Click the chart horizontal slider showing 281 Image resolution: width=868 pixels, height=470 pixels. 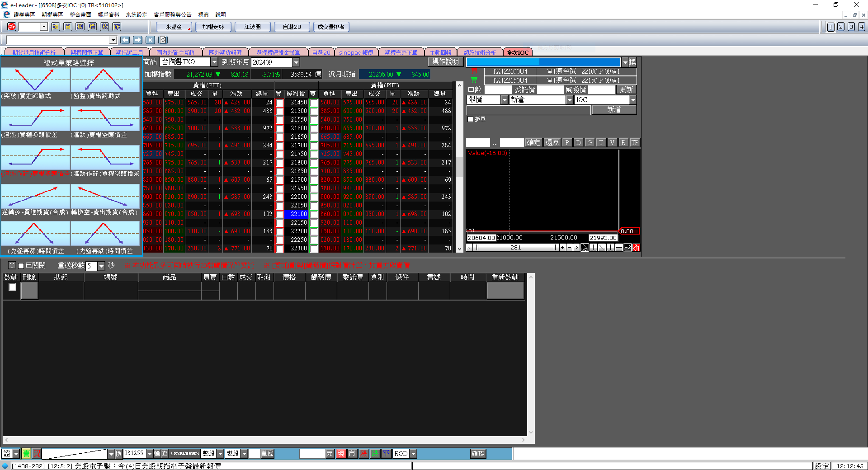516,248
